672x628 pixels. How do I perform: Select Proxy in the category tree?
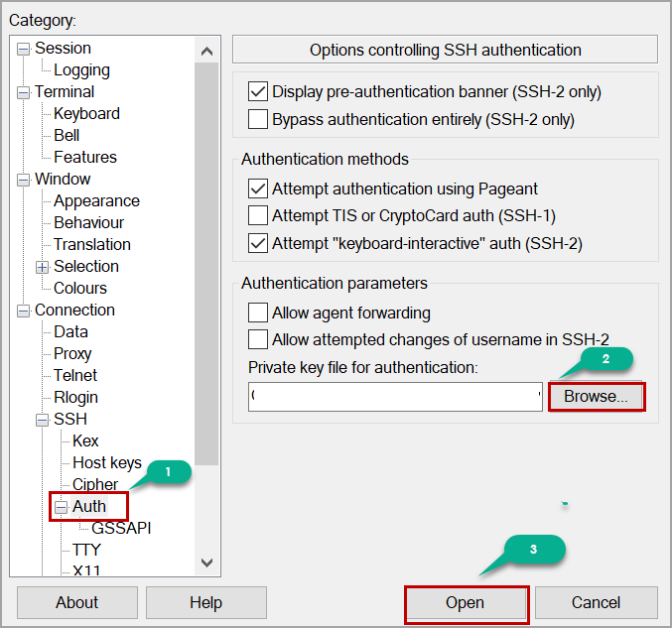pyautogui.click(x=72, y=353)
